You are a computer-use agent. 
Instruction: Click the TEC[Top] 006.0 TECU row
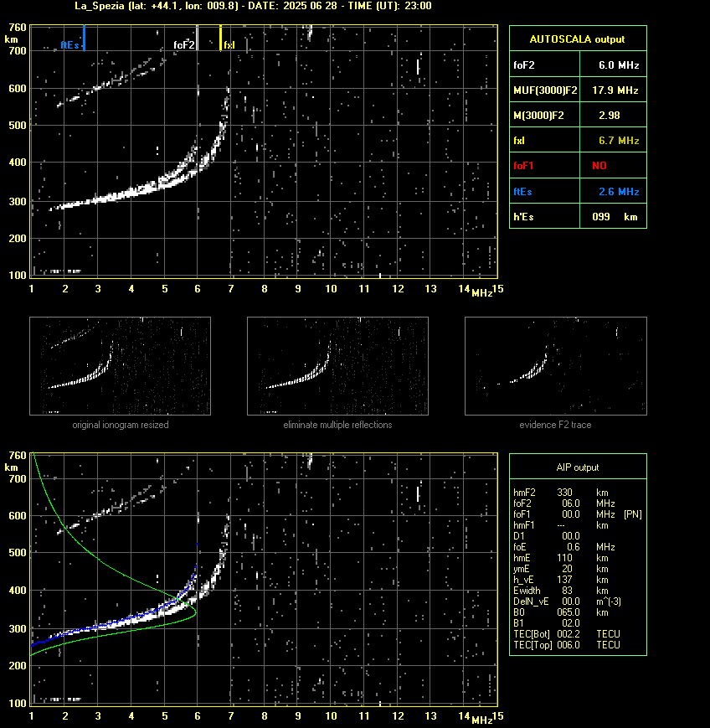click(x=567, y=645)
